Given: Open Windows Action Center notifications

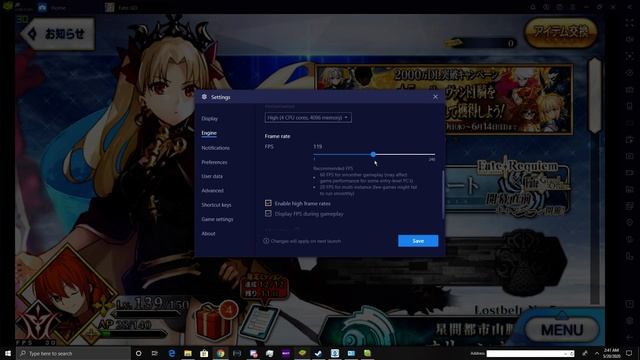Looking at the screenshot, I should (x=630, y=353).
